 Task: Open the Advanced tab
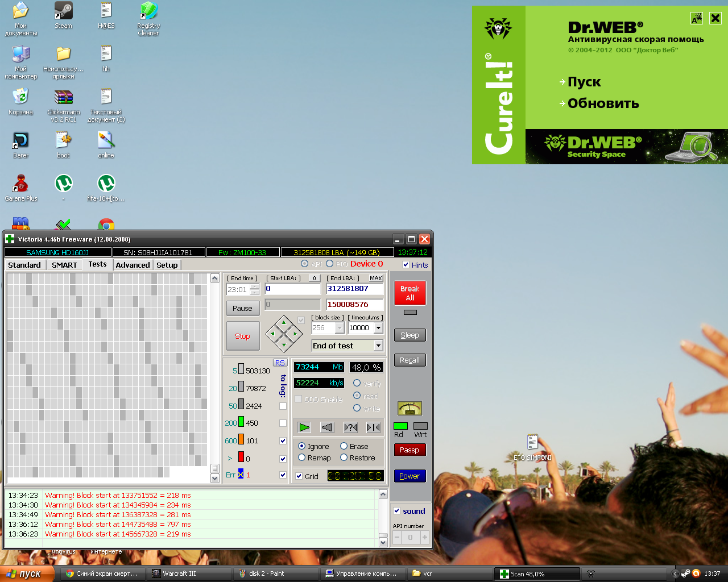click(x=133, y=265)
